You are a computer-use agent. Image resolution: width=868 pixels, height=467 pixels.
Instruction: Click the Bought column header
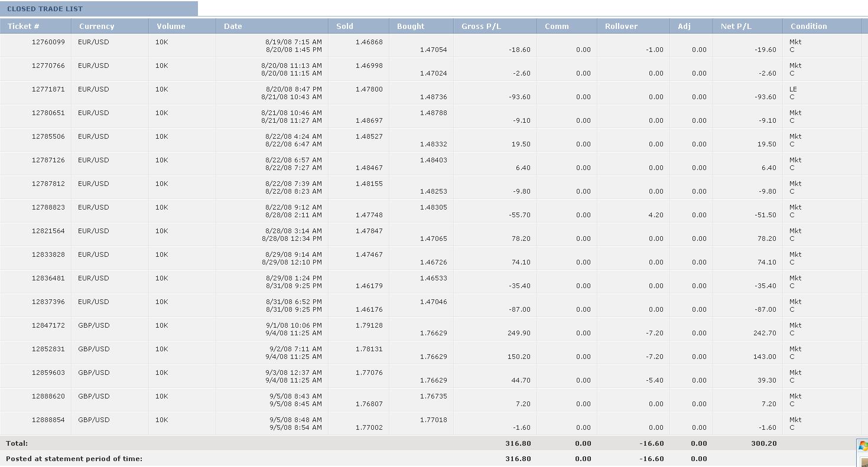[x=421, y=26]
